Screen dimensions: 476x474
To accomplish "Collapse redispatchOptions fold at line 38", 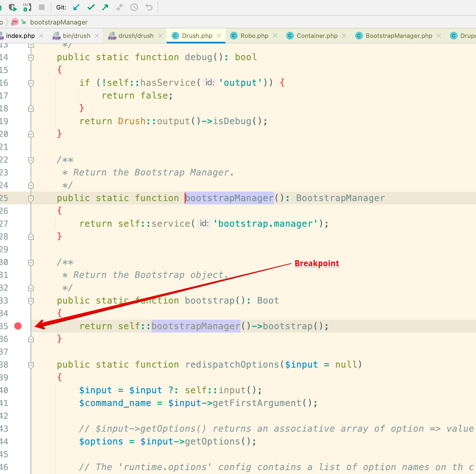I will click(31, 365).
